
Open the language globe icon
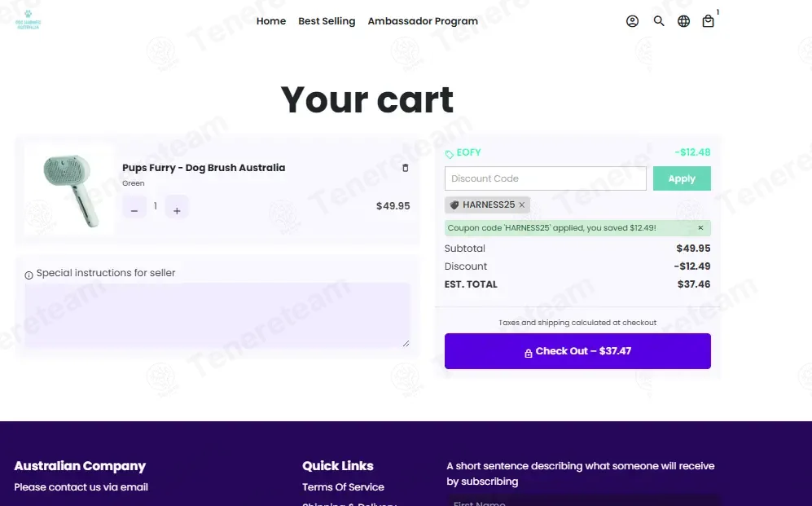(683, 21)
